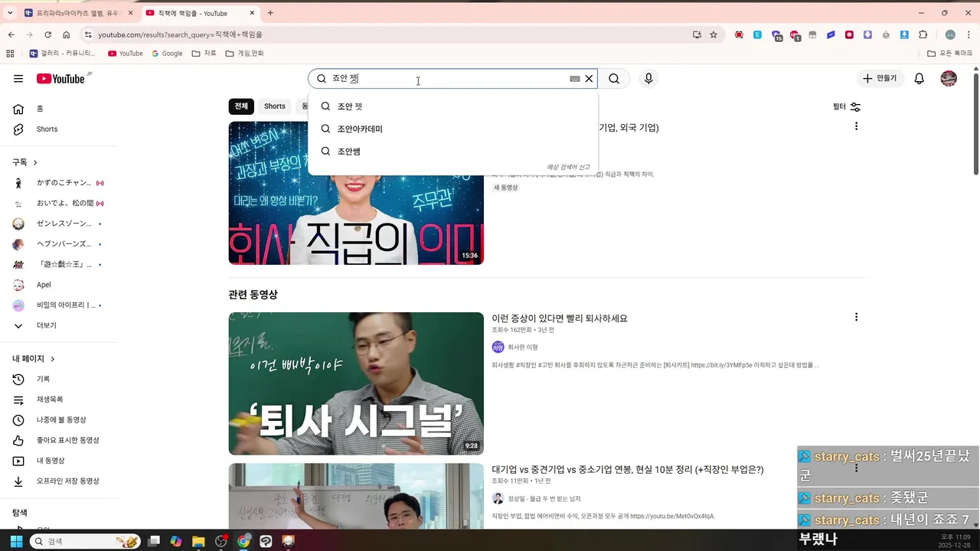Click the Windows taskbar search box
This screenshot has height=551, width=980.
[84, 541]
